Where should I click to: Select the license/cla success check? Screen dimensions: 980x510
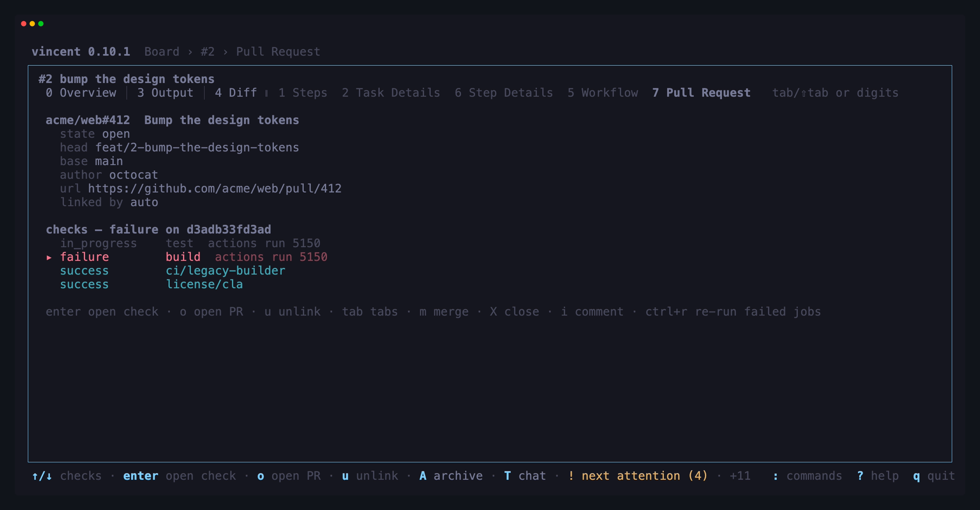coord(151,284)
